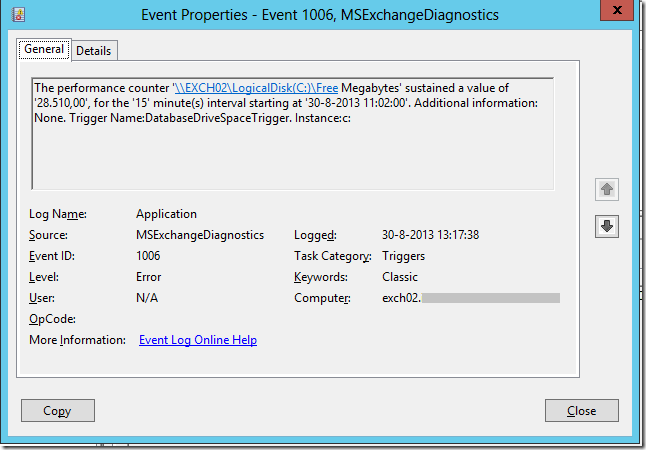Close the Event Properties window with X
This screenshot has width=646, height=450.
pyautogui.click(x=617, y=10)
